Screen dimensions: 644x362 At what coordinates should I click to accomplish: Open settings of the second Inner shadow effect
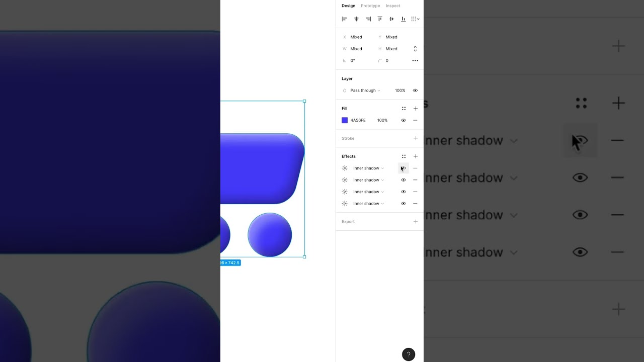click(345, 180)
